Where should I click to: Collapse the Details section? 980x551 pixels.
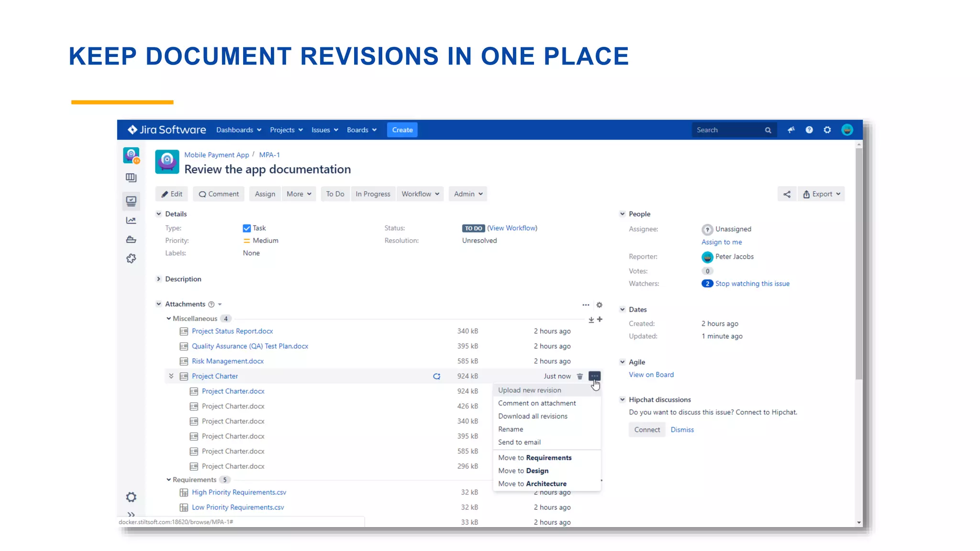pyautogui.click(x=158, y=214)
